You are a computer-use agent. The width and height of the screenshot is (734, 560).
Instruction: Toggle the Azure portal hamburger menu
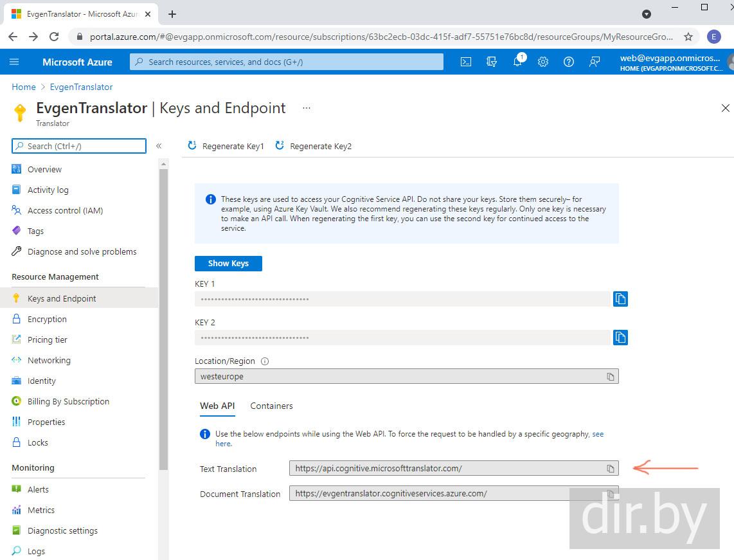click(x=14, y=62)
